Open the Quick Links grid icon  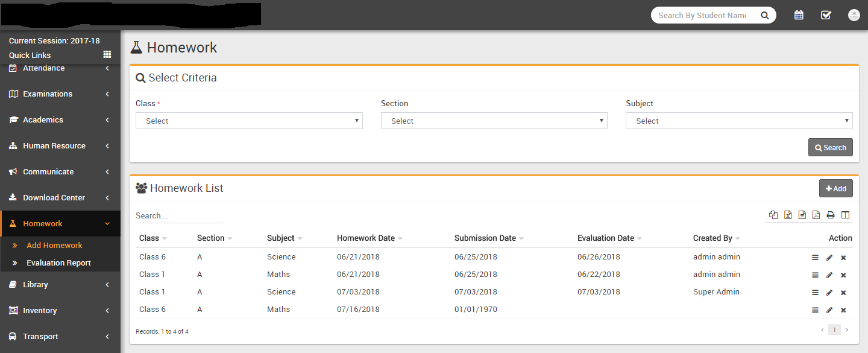107,55
